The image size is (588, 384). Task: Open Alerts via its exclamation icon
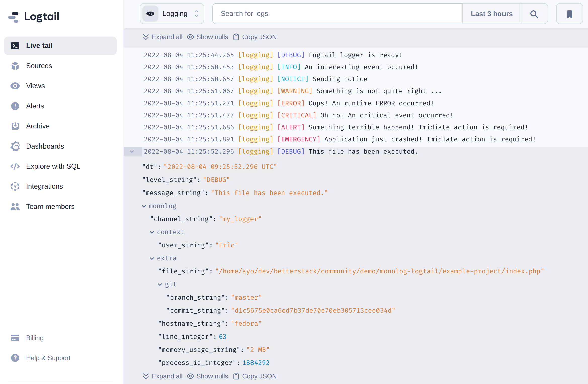(15, 106)
